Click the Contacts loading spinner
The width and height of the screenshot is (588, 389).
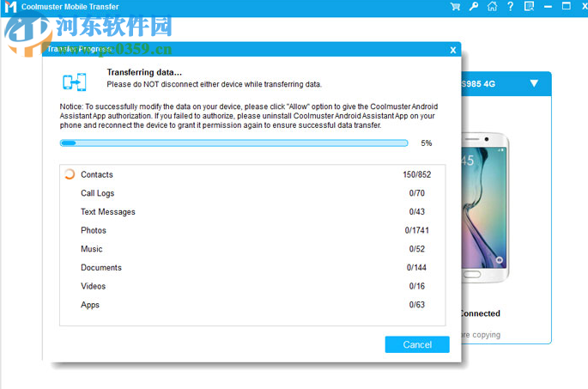(x=70, y=174)
